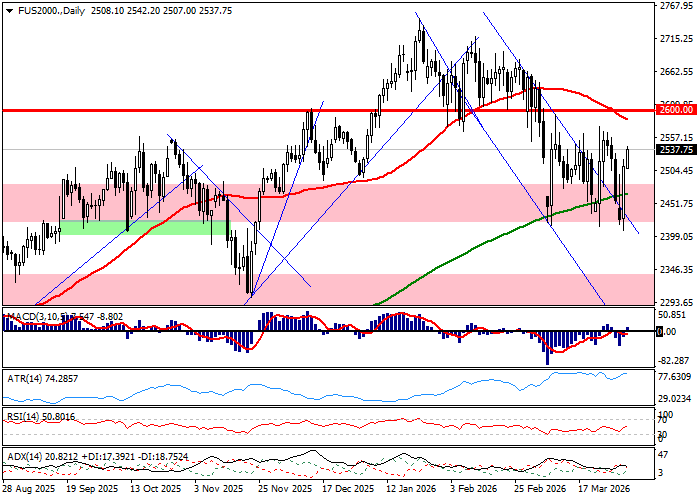The height and width of the screenshot is (500, 700).
Task: Click the 2767.90 top price scale label
Action: pos(676,6)
